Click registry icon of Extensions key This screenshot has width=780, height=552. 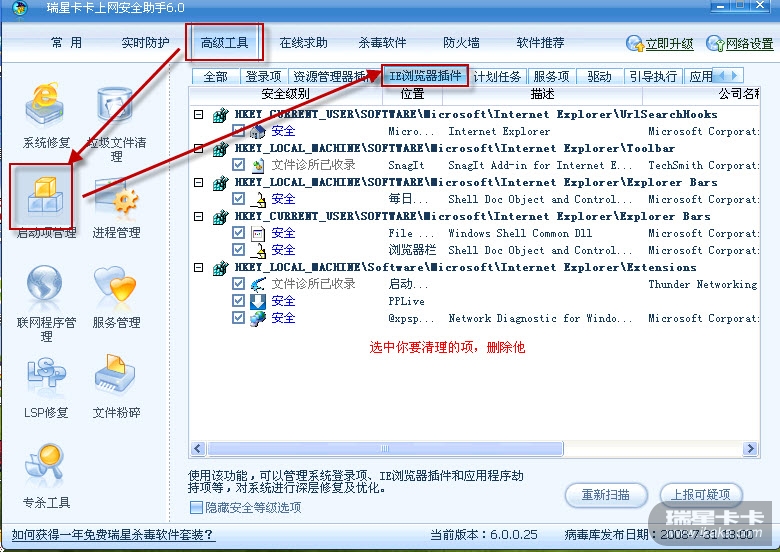pyautogui.click(x=220, y=268)
